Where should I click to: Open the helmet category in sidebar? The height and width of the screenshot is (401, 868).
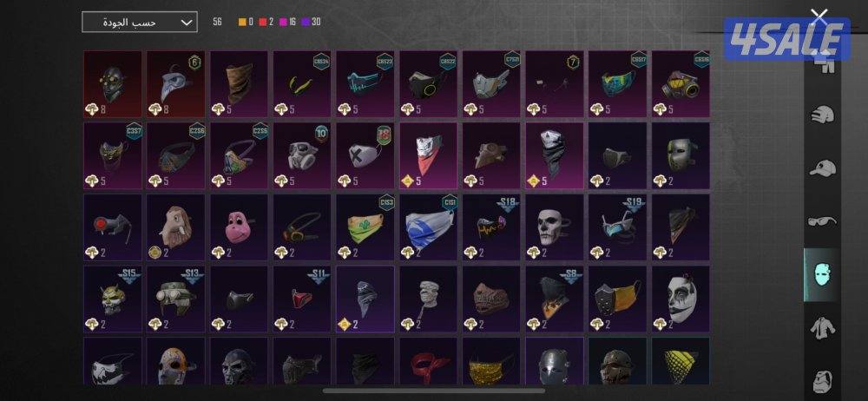pos(823,115)
